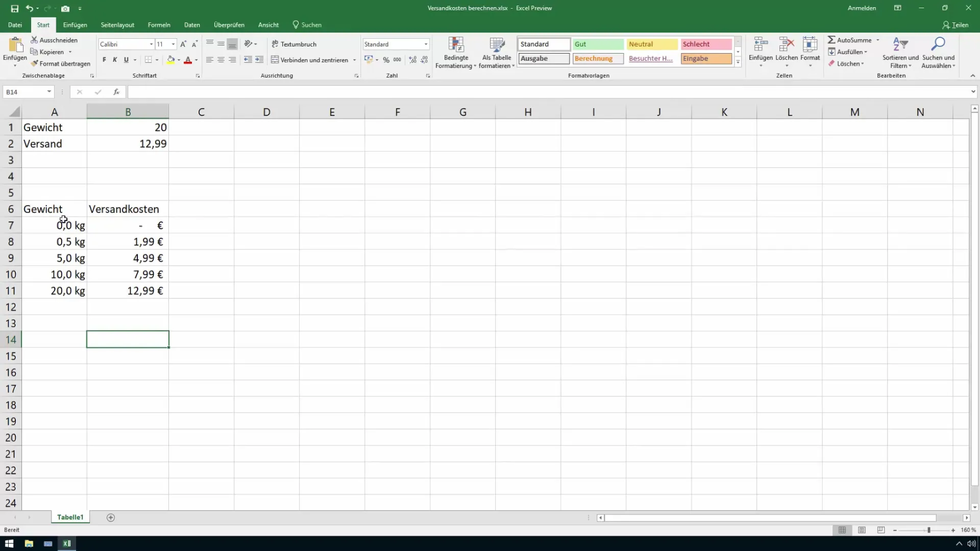Image resolution: width=980 pixels, height=551 pixels.
Task: Align cell text right
Action: click(232, 60)
